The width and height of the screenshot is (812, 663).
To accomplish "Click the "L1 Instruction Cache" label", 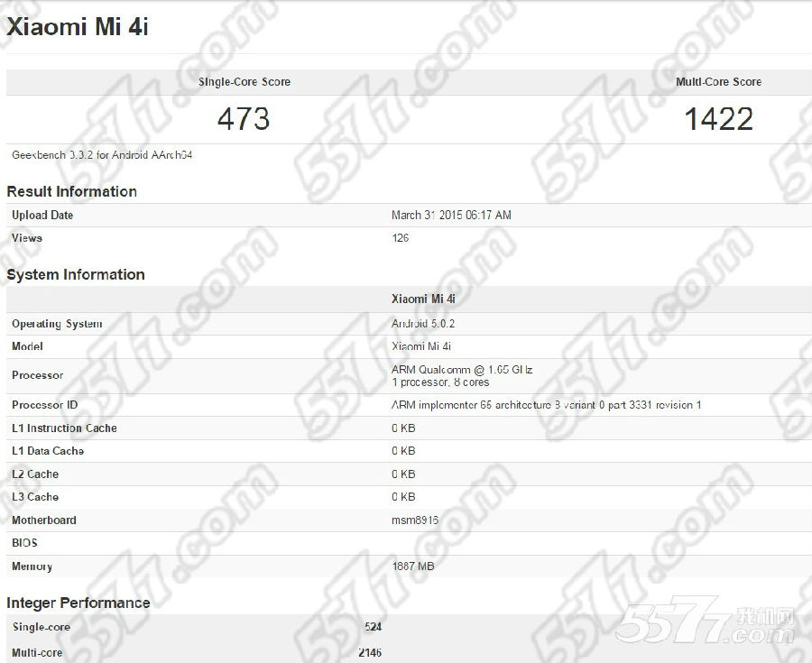I will tap(64, 428).
